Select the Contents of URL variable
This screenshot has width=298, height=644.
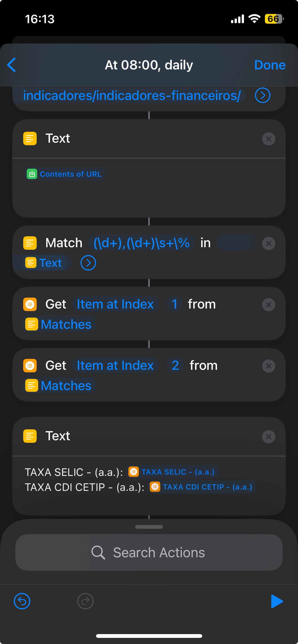(x=66, y=174)
